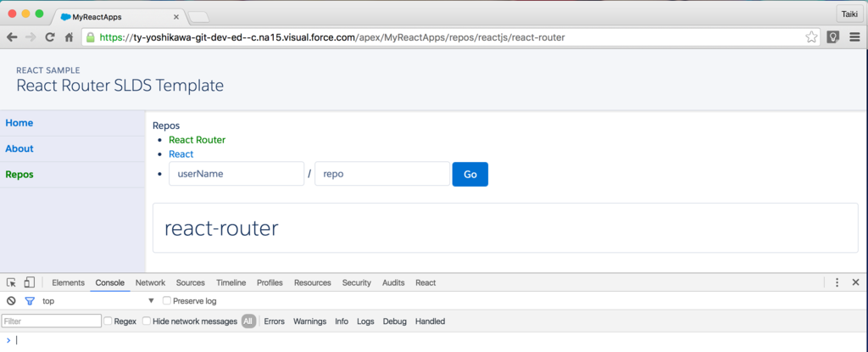Click the Repos heading above the list

coord(166,126)
